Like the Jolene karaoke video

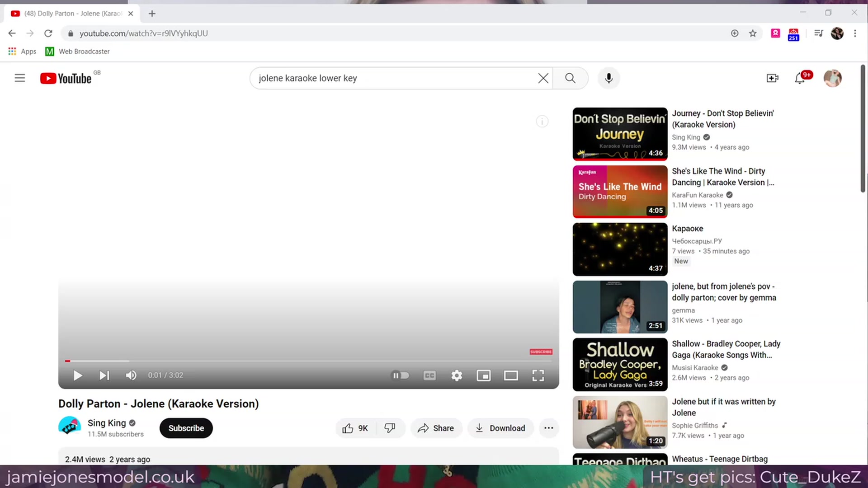pos(355,428)
